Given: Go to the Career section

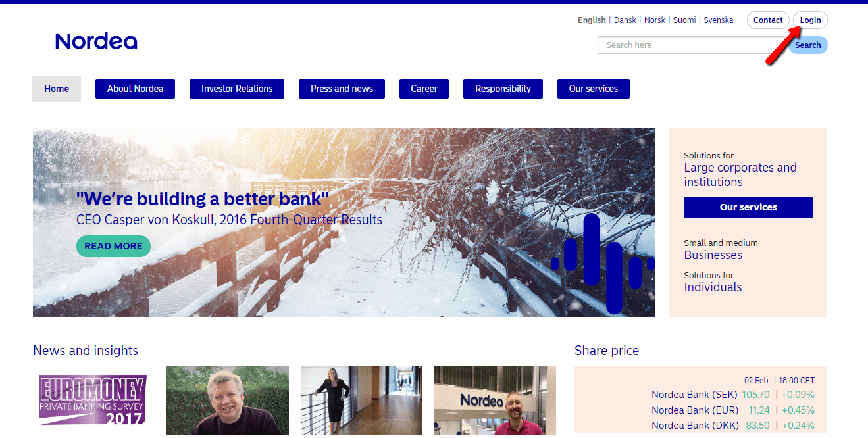Looking at the screenshot, I should click(x=424, y=89).
